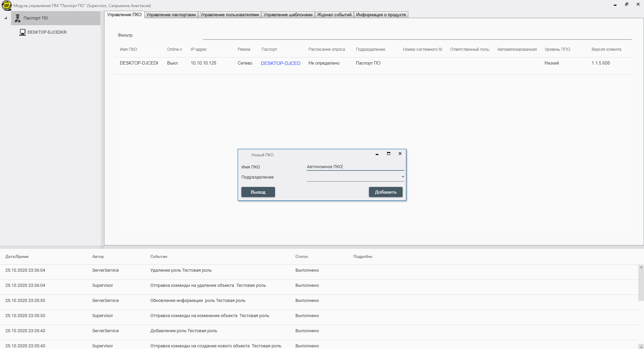Click the Паспорт column header
The height and width of the screenshot is (349, 644).
pyautogui.click(x=269, y=49)
